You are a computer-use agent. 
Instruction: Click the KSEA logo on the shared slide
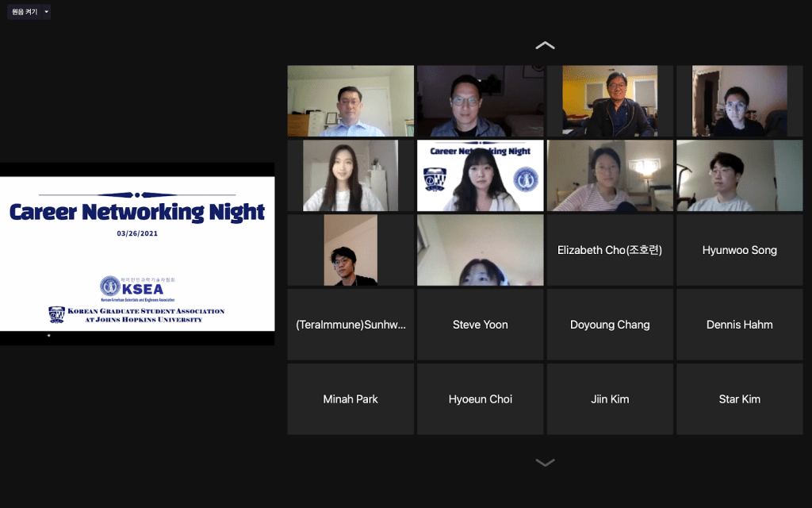coord(110,286)
